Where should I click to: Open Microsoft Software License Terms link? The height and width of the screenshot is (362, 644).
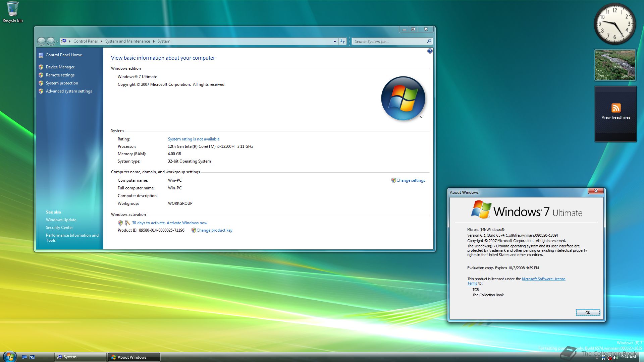click(x=543, y=279)
